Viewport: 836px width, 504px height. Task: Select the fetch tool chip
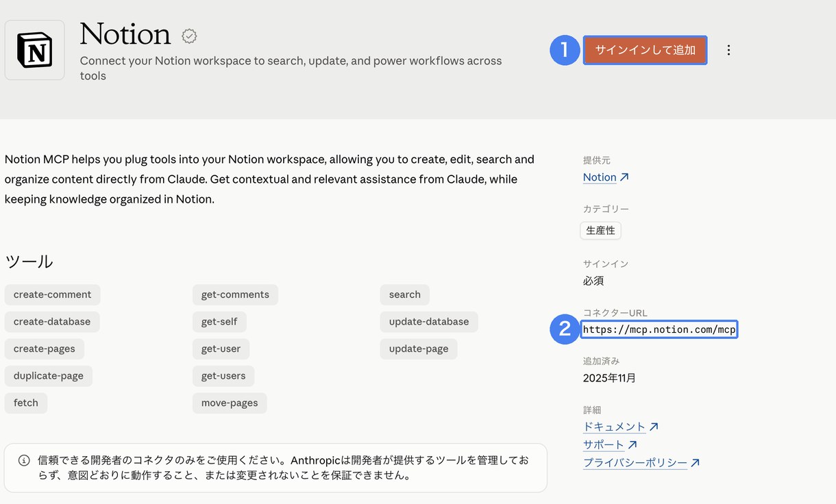pyautogui.click(x=26, y=403)
